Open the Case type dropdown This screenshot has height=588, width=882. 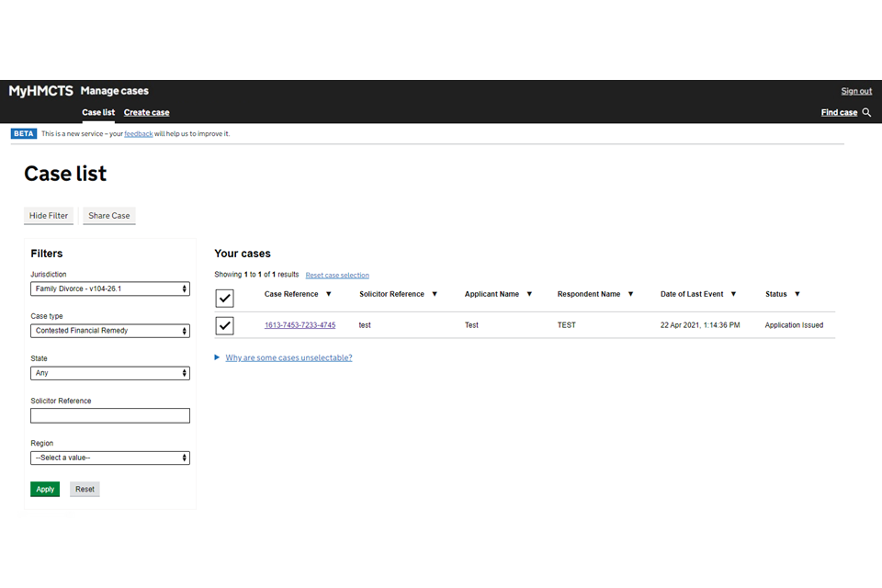click(110, 331)
